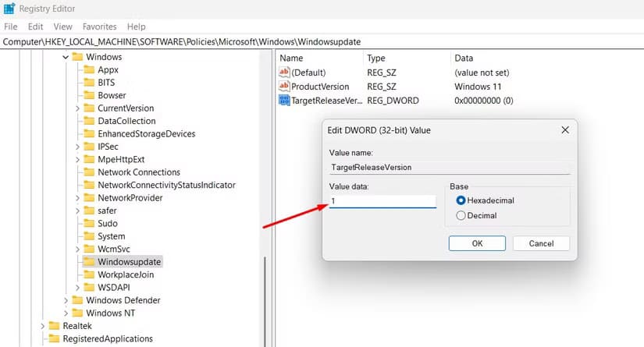Click the tree pane vertical scrollbar thumb
This screenshot has height=347, width=644.
(265, 302)
